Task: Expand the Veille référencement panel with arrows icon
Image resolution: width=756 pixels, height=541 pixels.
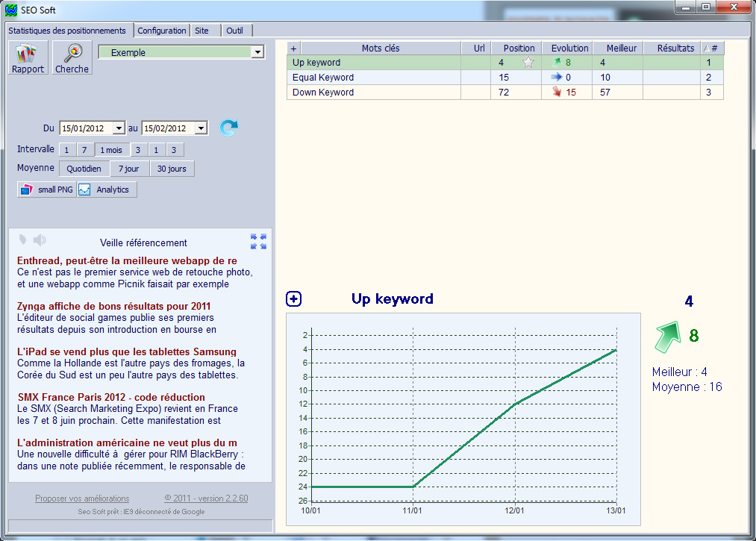Action: coord(258,241)
